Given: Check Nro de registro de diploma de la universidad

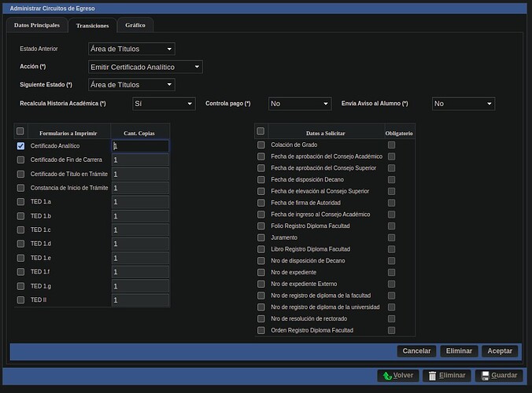Looking at the screenshot, I should 261,307.
